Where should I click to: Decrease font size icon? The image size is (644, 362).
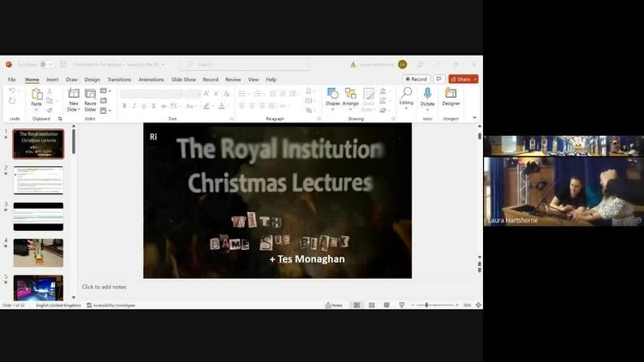click(x=216, y=93)
